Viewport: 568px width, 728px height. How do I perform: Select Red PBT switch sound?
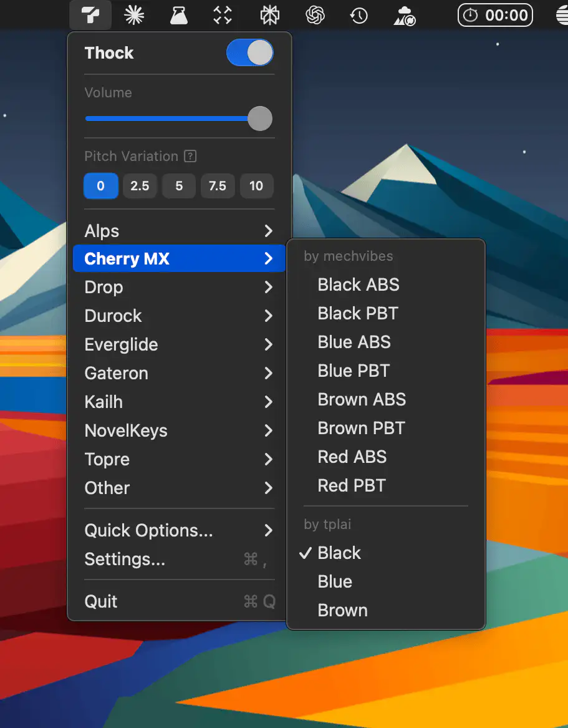coord(352,486)
